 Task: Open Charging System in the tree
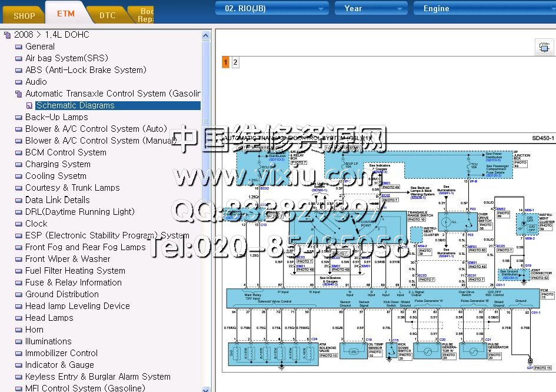(x=58, y=164)
